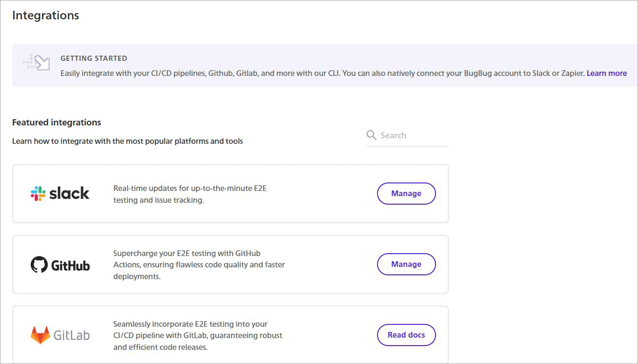Click the 'slack' wordmark text
The image size is (638, 364).
(x=69, y=193)
